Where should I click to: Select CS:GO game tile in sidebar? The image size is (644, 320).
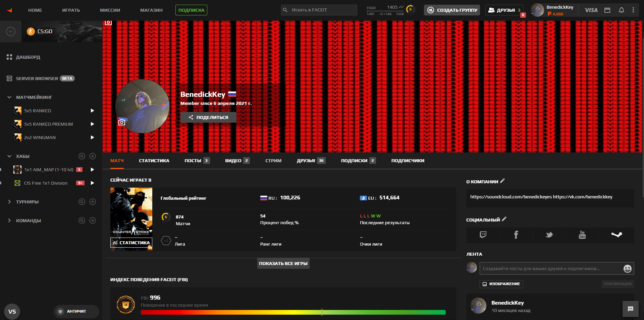click(62, 31)
